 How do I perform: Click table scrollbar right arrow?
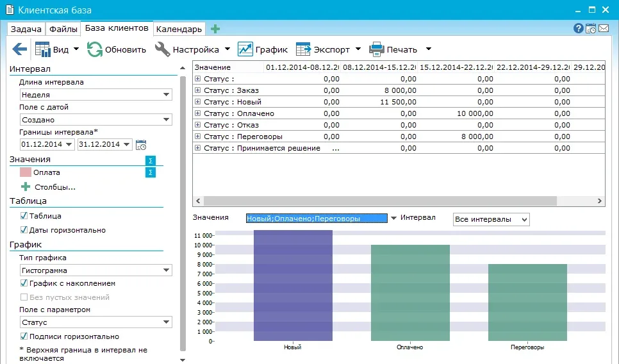(600, 201)
